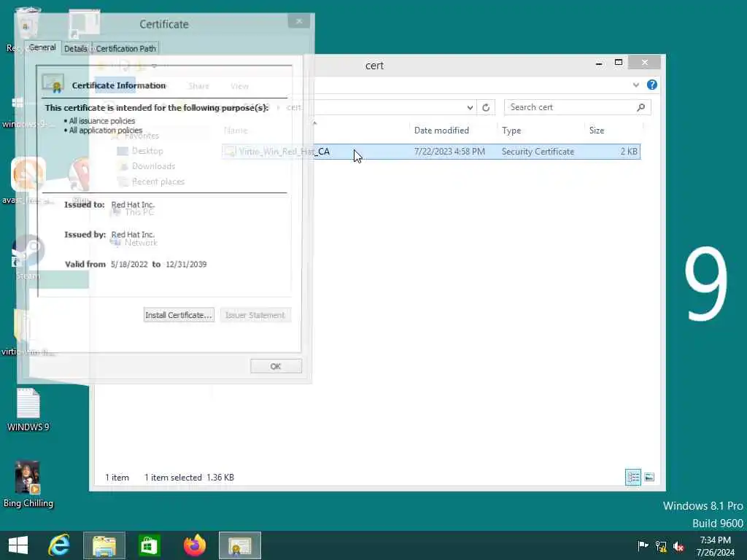
Task: Sort the cert folder by Size column
Action: click(597, 130)
